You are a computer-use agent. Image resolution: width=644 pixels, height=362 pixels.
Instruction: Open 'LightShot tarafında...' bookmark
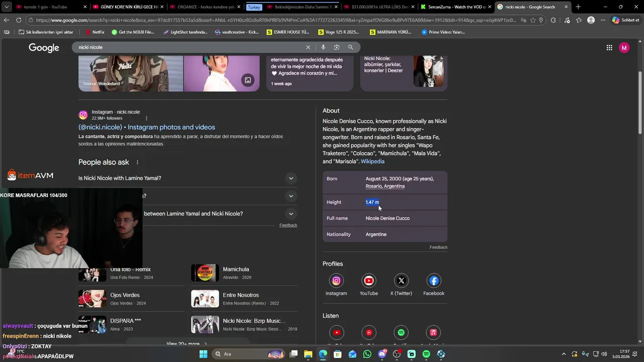pyautogui.click(x=185, y=32)
